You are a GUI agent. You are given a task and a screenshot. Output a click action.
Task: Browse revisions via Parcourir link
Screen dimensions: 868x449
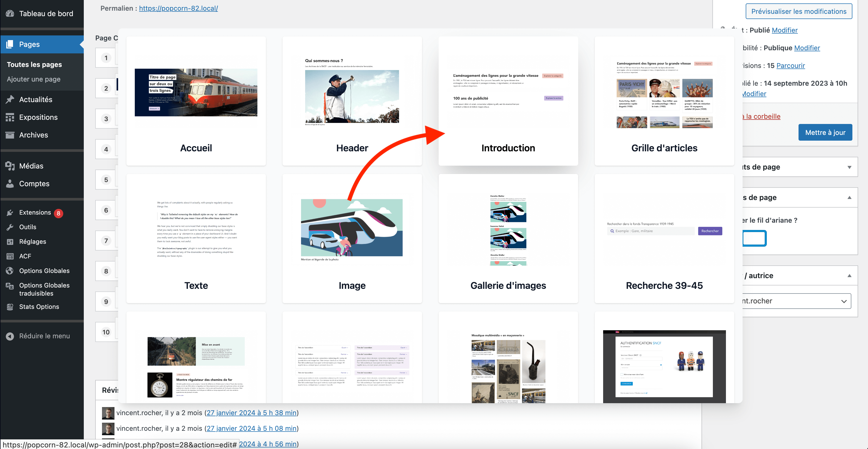tap(790, 65)
